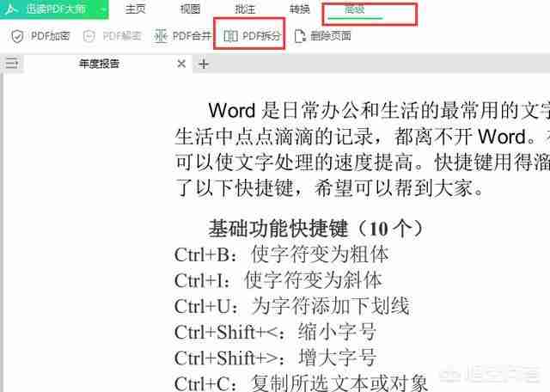Click the PDF解密 icon
This screenshot has height=392, width=550.
point(89,36)
